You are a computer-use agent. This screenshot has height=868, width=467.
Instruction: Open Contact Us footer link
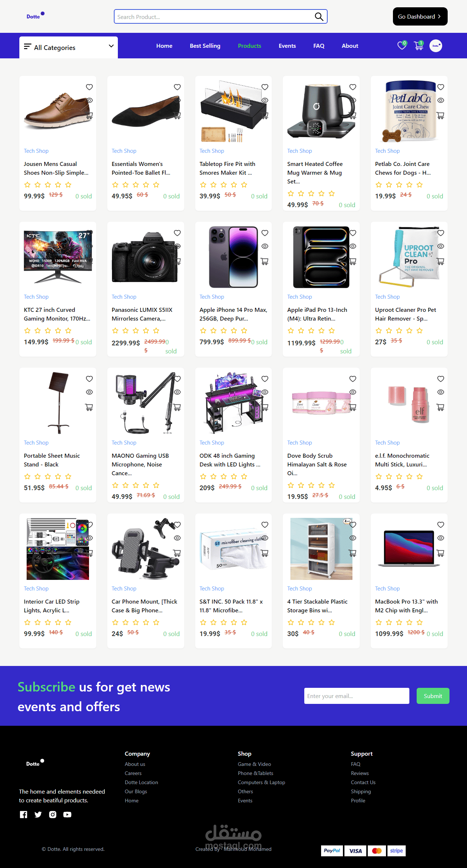[x=363, y=782]
